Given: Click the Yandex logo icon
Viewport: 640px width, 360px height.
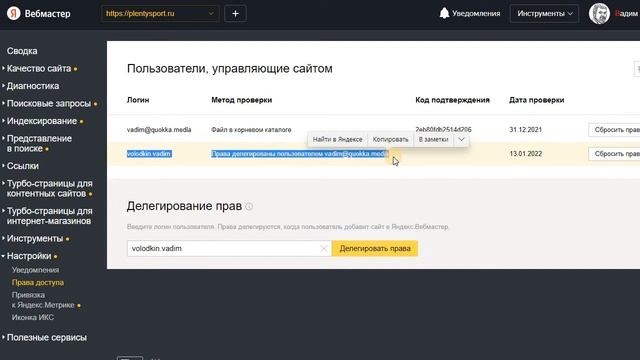Looking at the screenshot, I should tap(13, 13).
